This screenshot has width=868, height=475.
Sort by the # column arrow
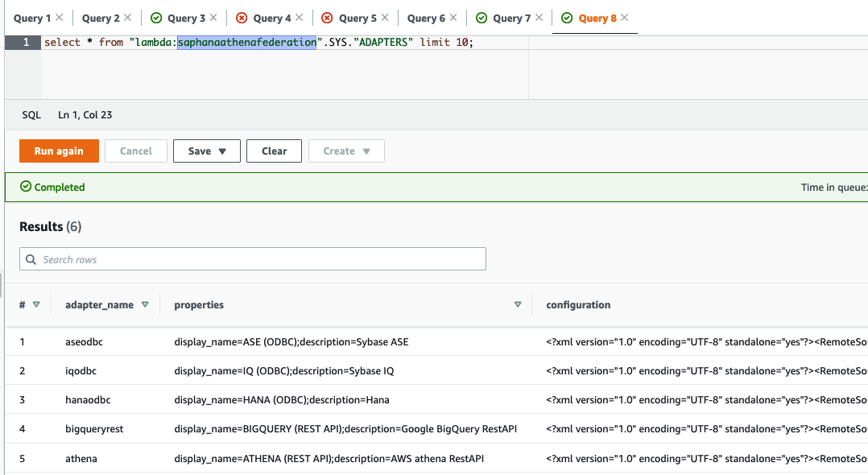tap(36, 304)
